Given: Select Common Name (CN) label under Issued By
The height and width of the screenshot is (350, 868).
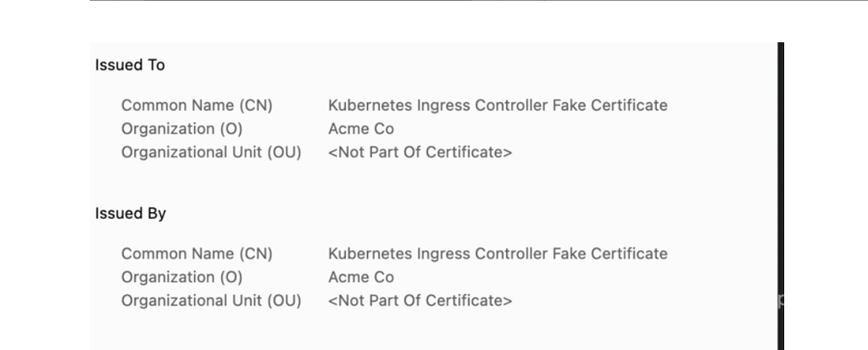Looking at the screenshot, I should click(197, 254).
